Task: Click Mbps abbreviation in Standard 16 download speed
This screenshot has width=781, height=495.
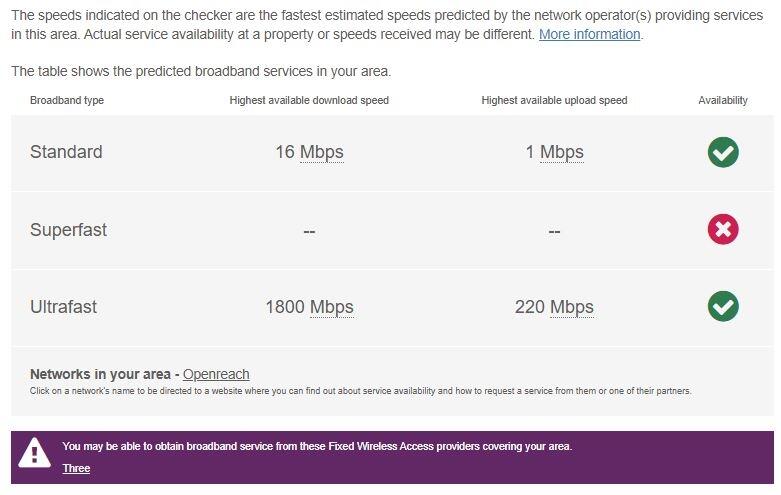Action: (x=321, y=152)
